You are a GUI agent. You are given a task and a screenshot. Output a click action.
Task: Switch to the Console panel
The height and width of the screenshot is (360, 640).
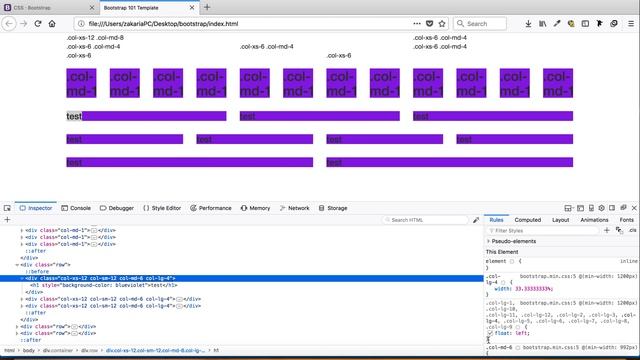pos(76,208)
